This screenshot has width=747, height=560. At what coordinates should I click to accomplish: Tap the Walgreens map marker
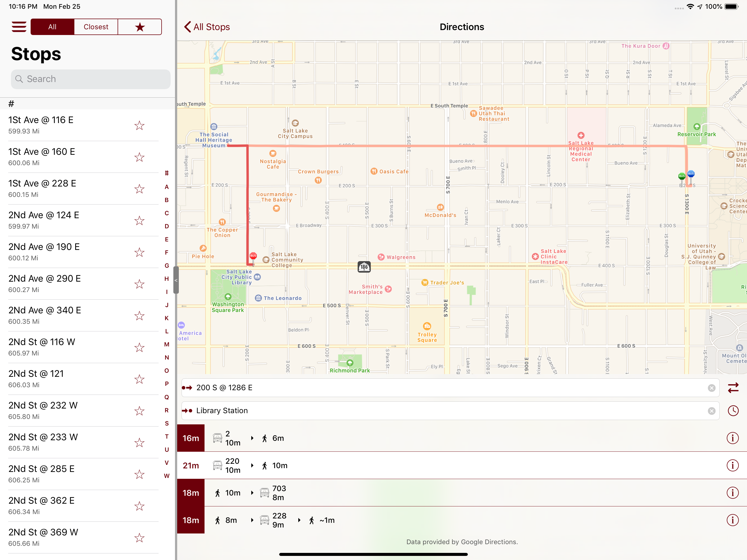point(381,257)
